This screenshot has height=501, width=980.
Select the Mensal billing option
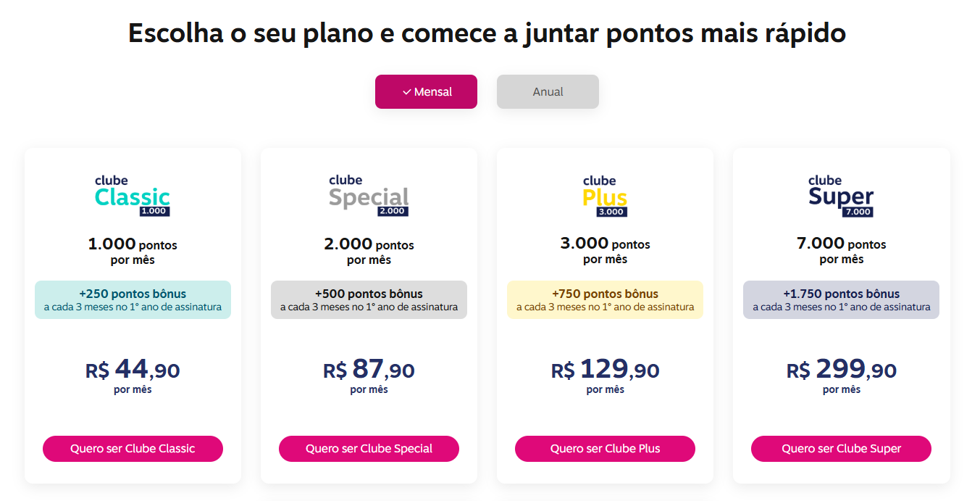coord(426,91)
